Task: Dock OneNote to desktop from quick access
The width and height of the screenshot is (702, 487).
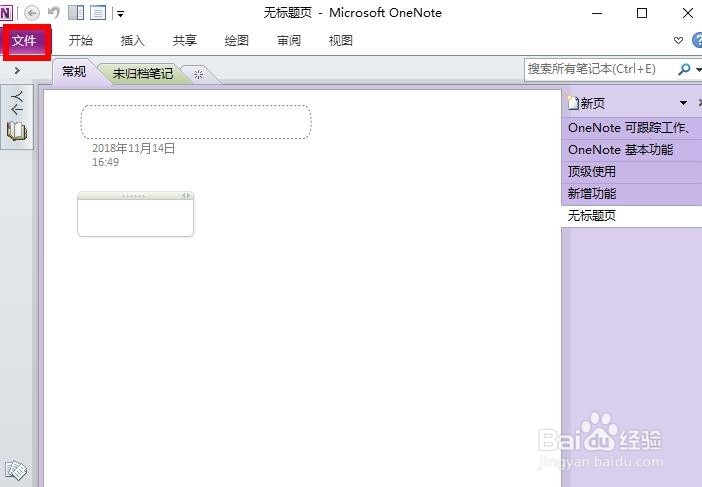Action: (x=76, y=13)
